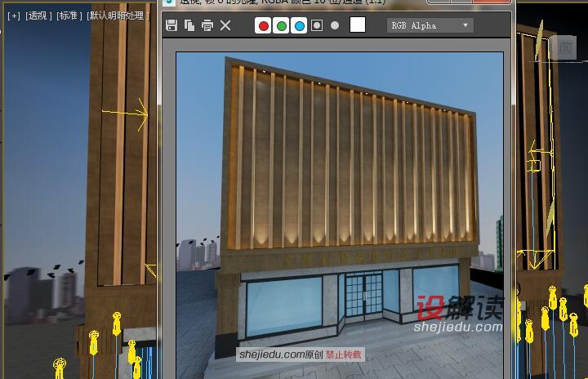Toggle the green channel display

click(281, 25)
